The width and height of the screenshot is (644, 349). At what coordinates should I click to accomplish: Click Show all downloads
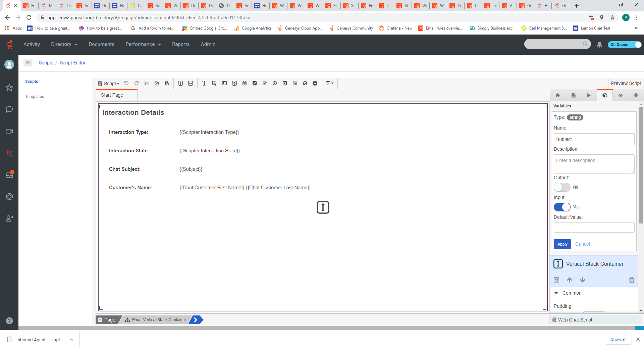coord(619,339)
